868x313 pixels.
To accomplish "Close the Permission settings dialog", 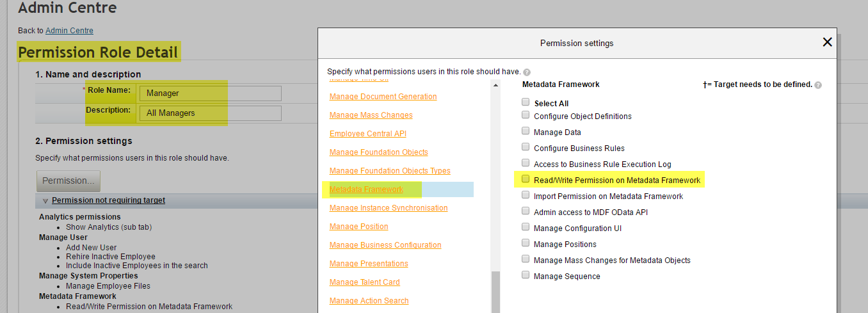I will [827, 42].
